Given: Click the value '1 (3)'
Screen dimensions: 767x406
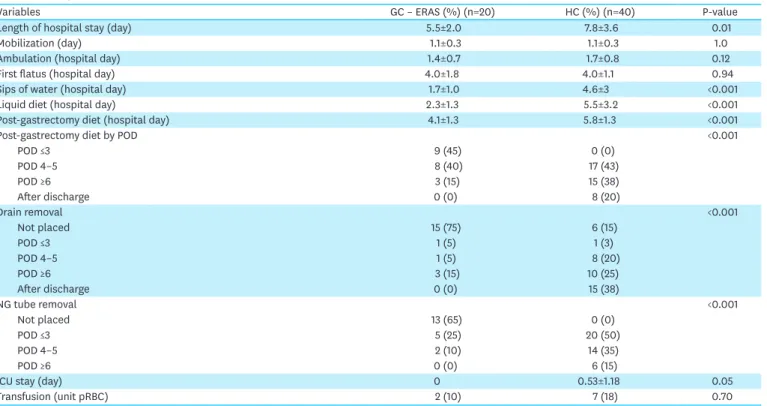Looking at the screenshot, I should [603, 243].
